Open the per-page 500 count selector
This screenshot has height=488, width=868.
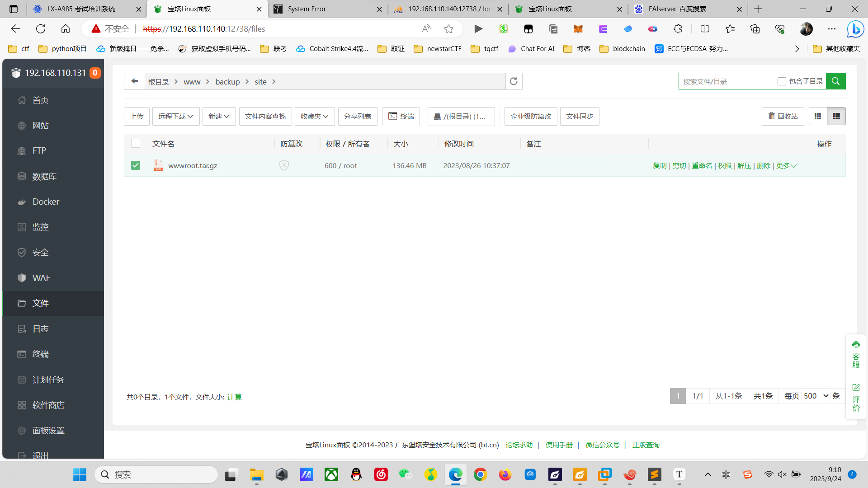816,396
